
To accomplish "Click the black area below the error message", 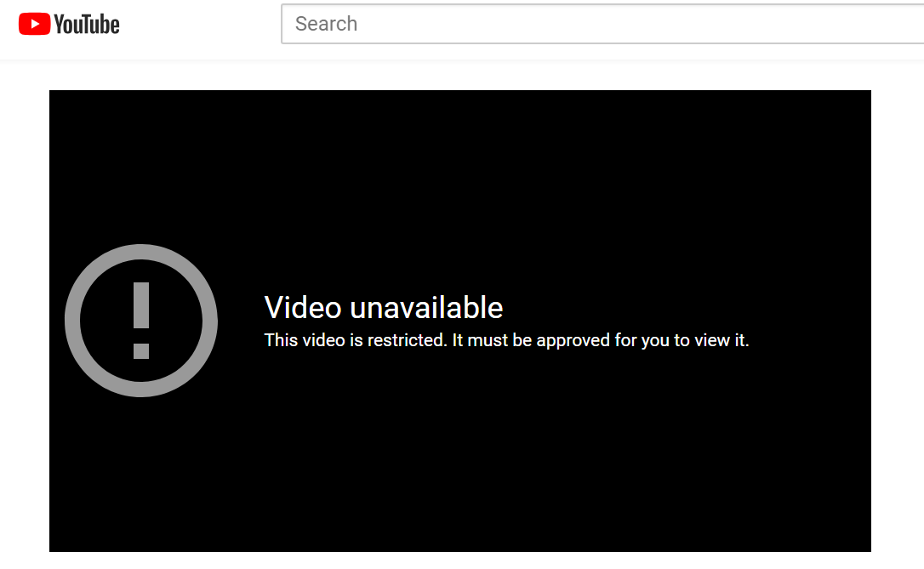I will [459, 459].
